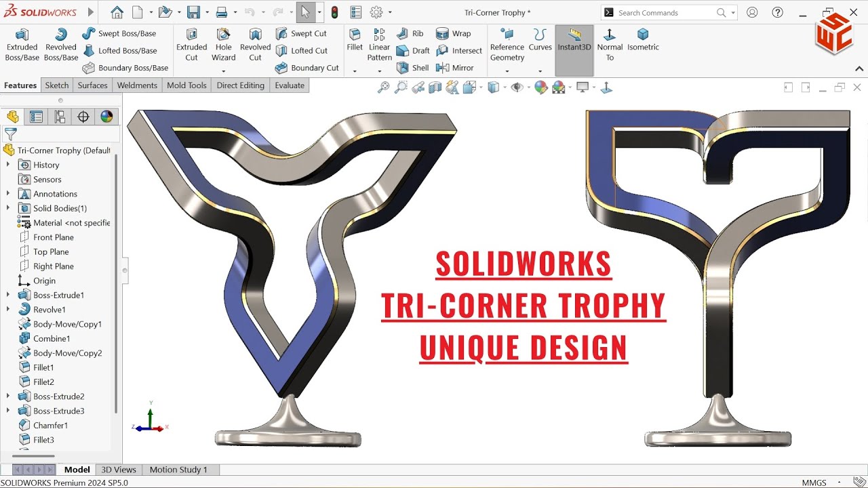Open the PropertyManager tab icon

36,117
